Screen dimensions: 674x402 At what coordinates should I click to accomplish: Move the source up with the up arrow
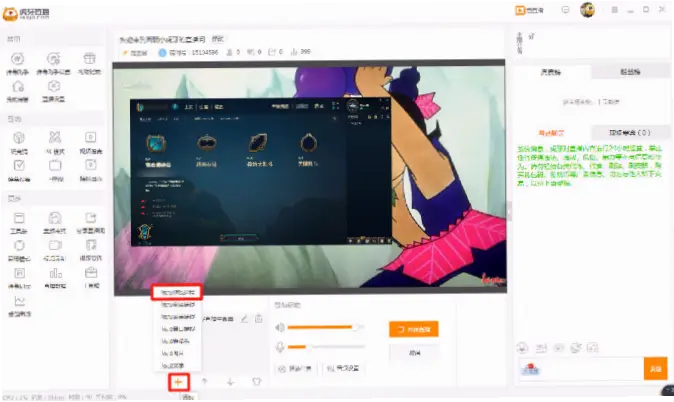point(205,382)
